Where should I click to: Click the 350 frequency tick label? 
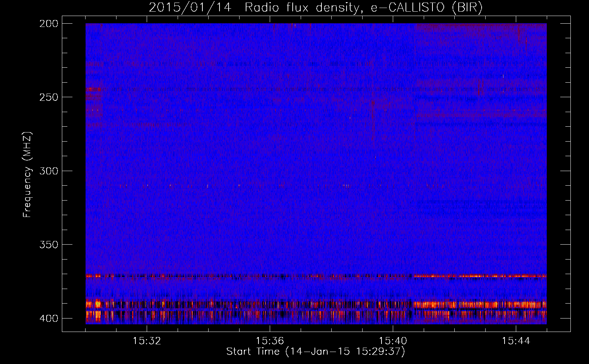tap(49, 245)
